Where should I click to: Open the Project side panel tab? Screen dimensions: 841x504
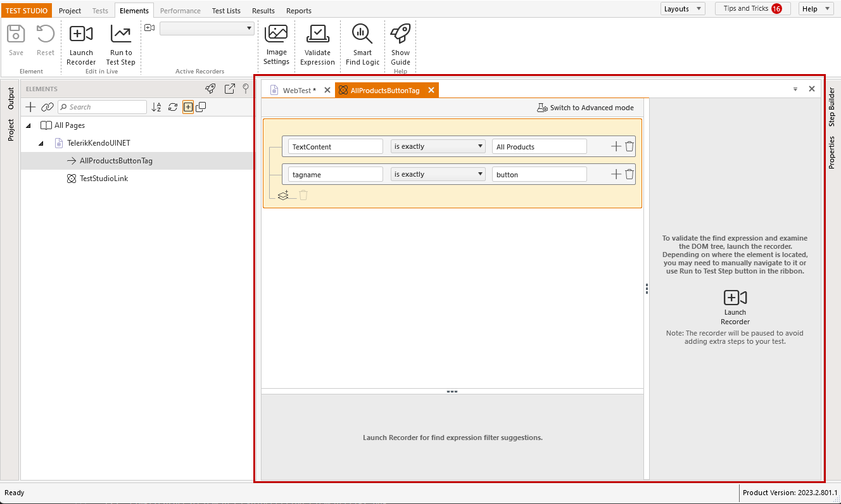click(11, 130)
